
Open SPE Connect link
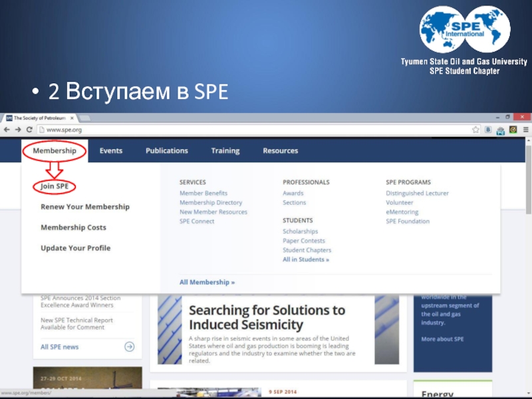pyautogui.click(x=197, y=221)
